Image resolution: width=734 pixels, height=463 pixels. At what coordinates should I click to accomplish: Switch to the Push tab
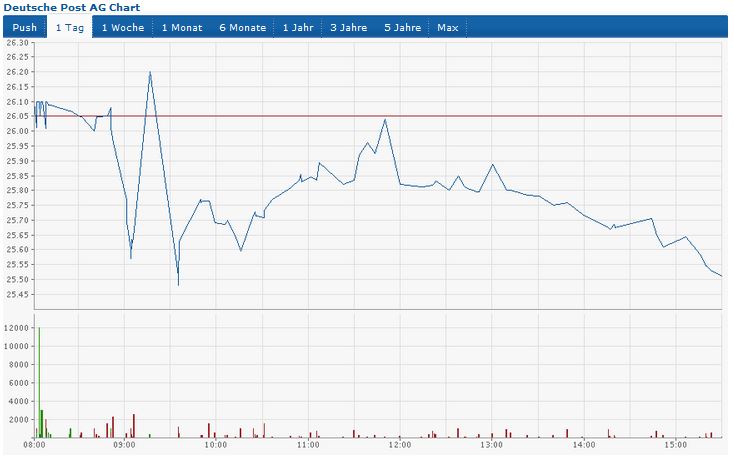click(x=25, y=27)
